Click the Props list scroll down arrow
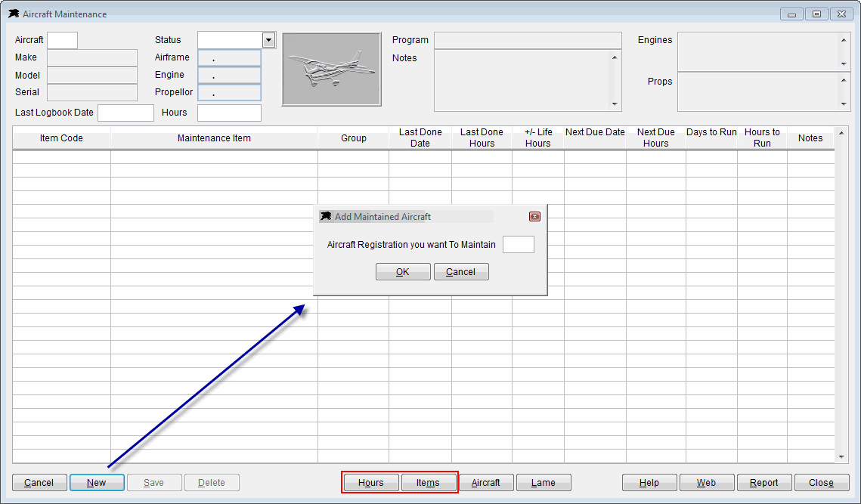 point(844,104)
